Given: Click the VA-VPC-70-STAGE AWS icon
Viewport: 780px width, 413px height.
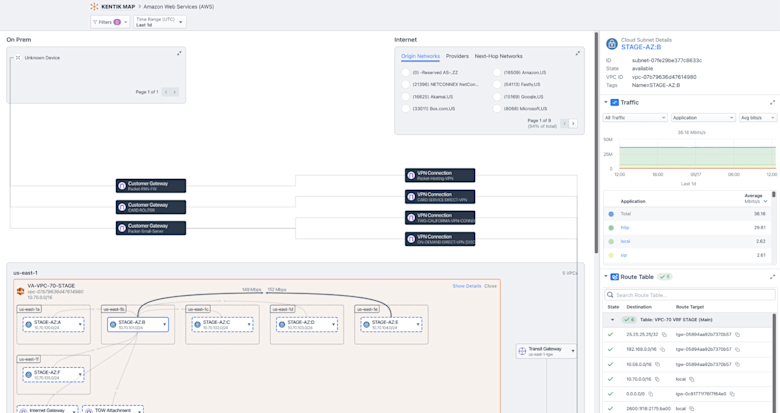Looking at the screenshot, I should point(20,291).
